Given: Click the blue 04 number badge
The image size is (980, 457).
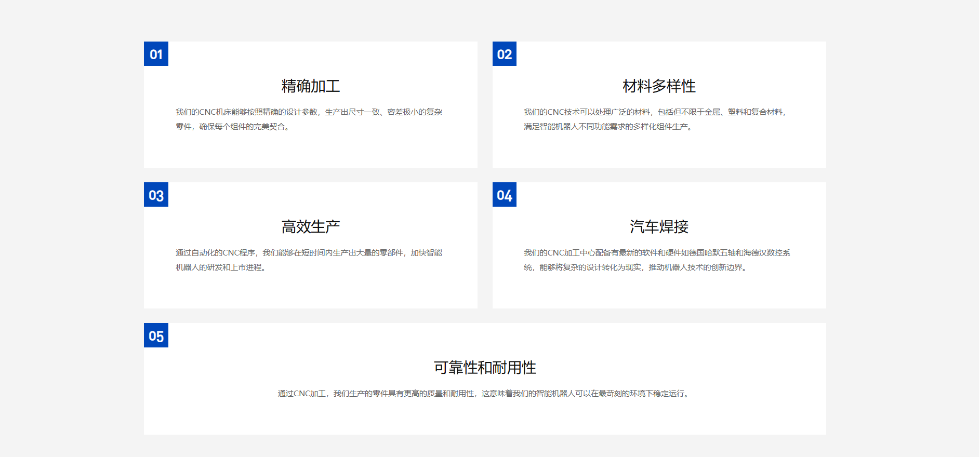Looking at the screenshot, I should click(x=505, y=195).
